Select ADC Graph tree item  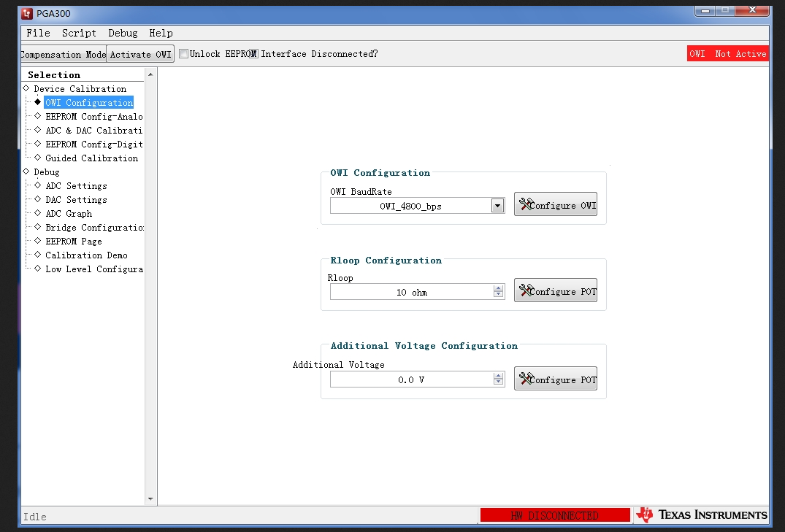[69, 214]
